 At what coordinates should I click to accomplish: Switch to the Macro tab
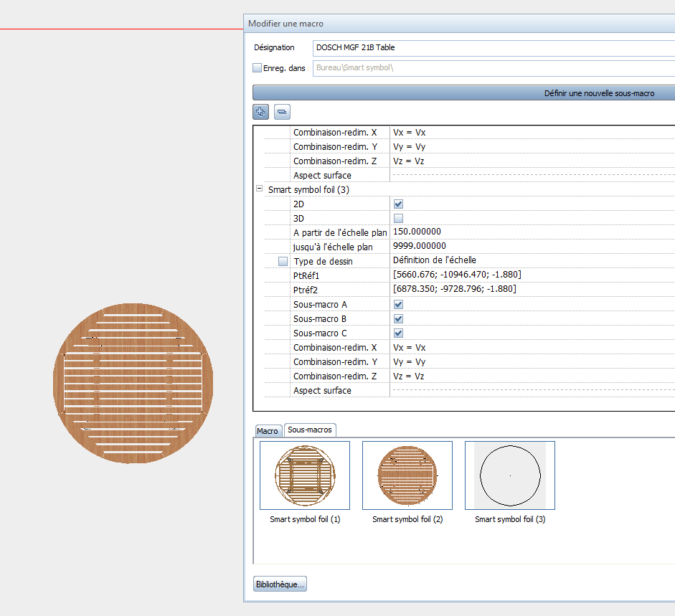[268, 431]
